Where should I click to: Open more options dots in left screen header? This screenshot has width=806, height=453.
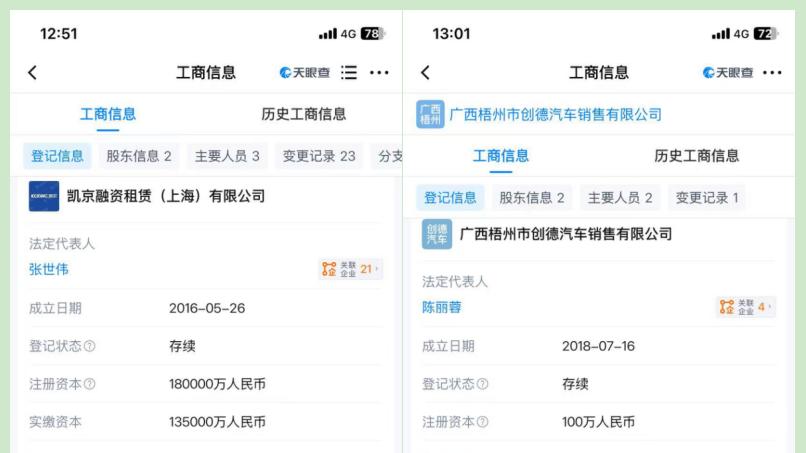click(379, 73)
